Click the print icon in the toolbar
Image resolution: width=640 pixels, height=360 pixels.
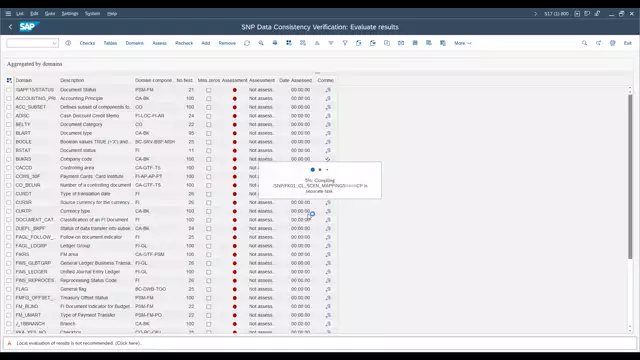pyautogui.click(x=275, y=43)
